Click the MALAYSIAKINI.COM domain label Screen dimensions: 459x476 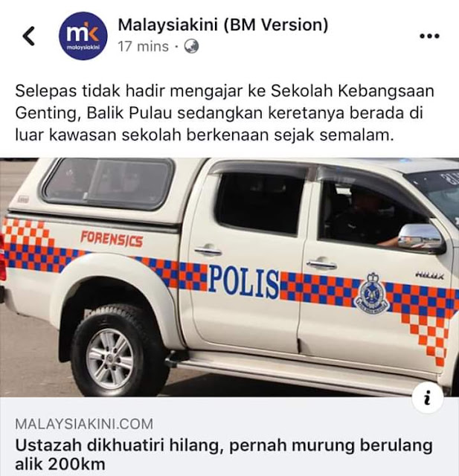click(84, 424)
